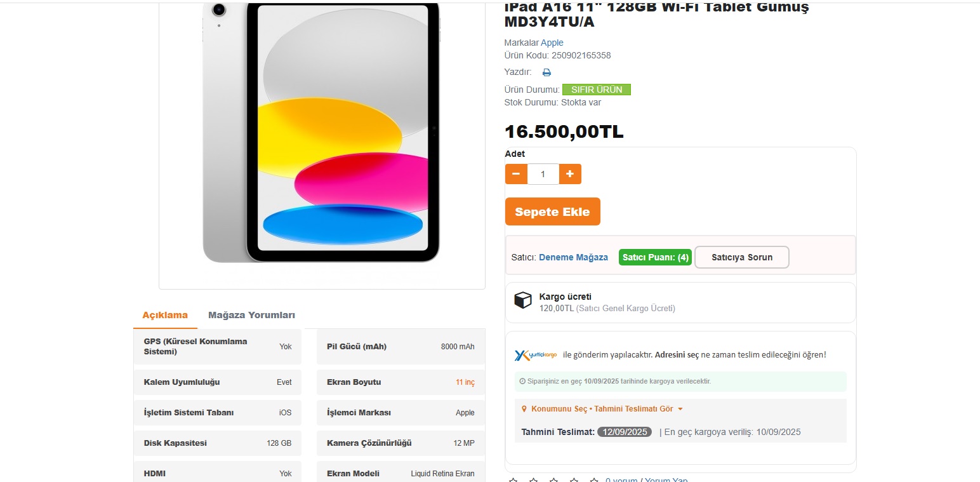Click the clock icon beside Siparişiniz

tap(522, 382)
